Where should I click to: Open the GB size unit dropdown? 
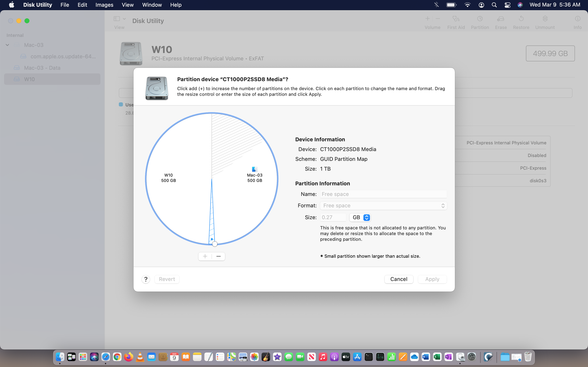pos(360,218)
